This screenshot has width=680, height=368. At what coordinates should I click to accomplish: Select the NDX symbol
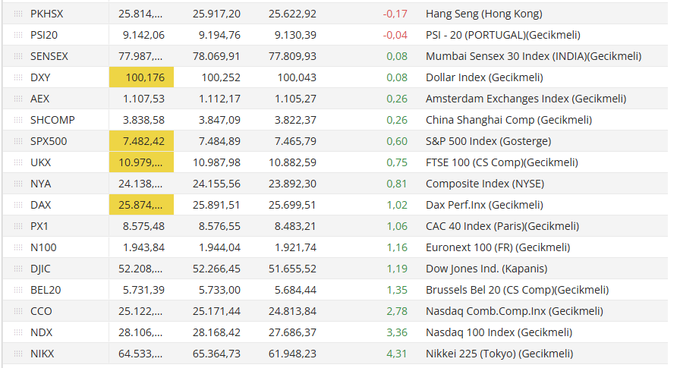(41, 332)
